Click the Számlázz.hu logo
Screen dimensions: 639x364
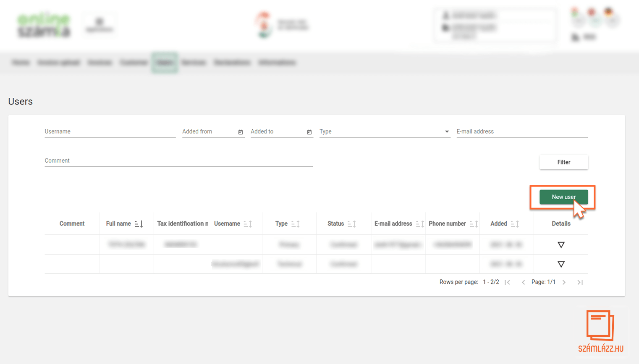coord(600,331)
